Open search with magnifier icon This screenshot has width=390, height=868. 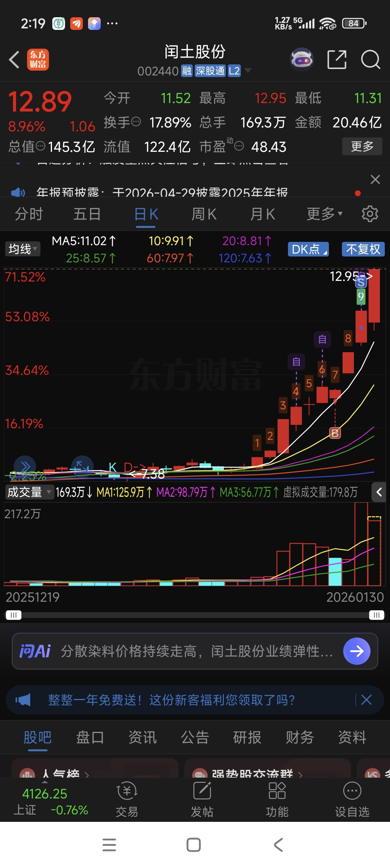point(370,59)
